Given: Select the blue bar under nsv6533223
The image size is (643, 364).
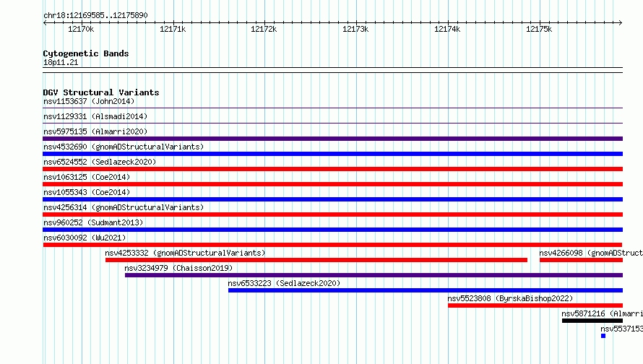Looking at the screenshot, I should [426, 290].
